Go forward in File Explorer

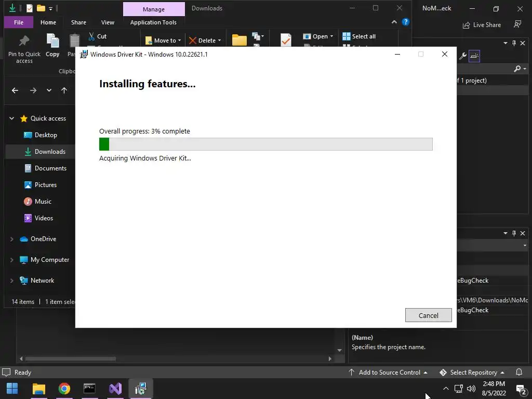pyautogui.click(x=33, y=90)
